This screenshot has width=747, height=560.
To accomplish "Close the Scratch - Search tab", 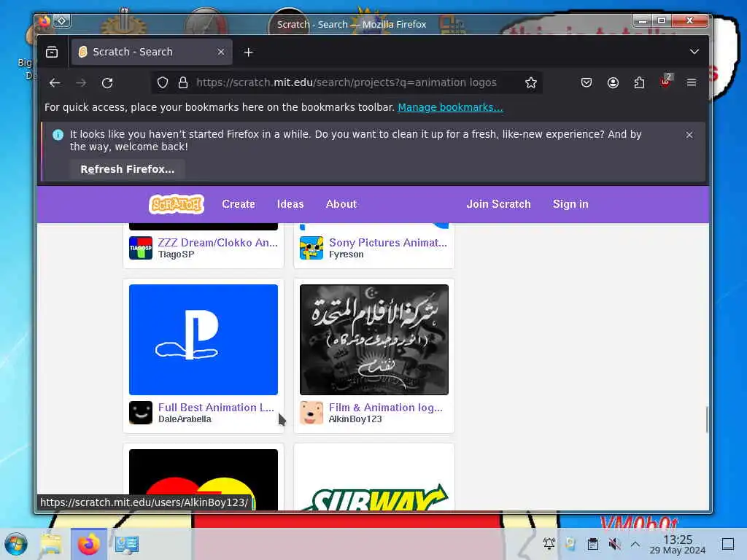I will 221,52.
